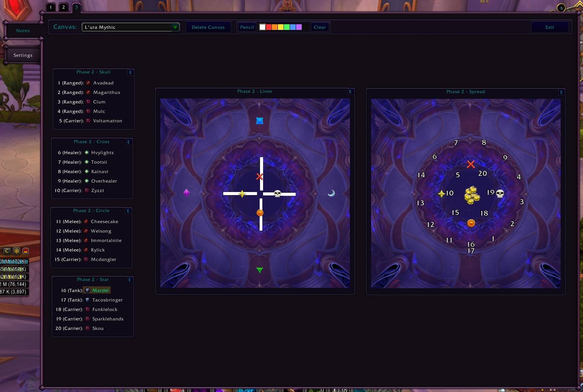Image resolution: width=583 pixels, height=392 pixels.
Task: Click the orange circle marker on the Lines map
Action: (x=260, y=213)
